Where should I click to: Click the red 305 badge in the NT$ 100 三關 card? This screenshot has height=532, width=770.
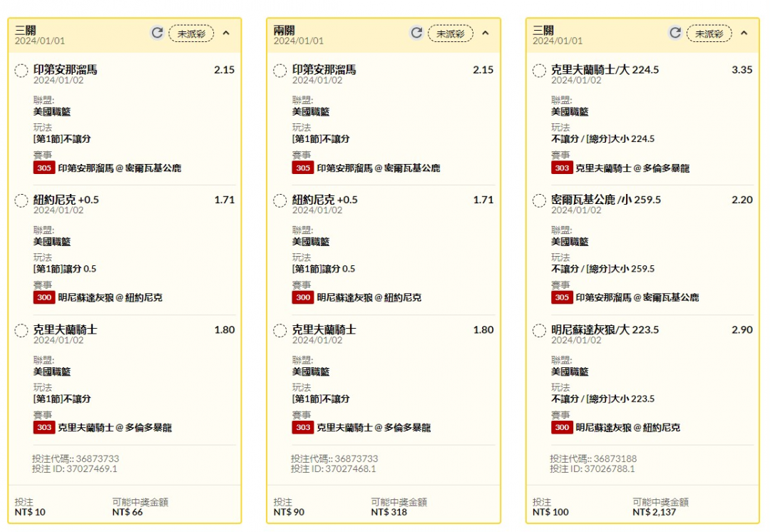coord(562,297)
